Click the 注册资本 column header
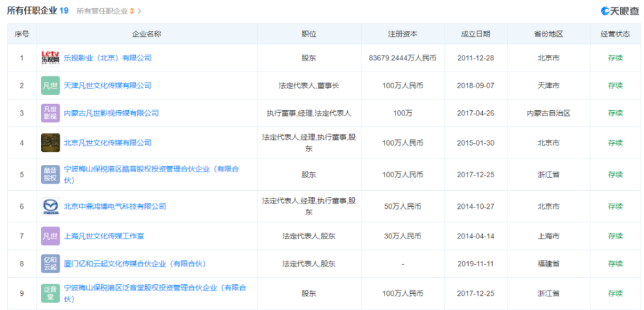 point(402,34)
